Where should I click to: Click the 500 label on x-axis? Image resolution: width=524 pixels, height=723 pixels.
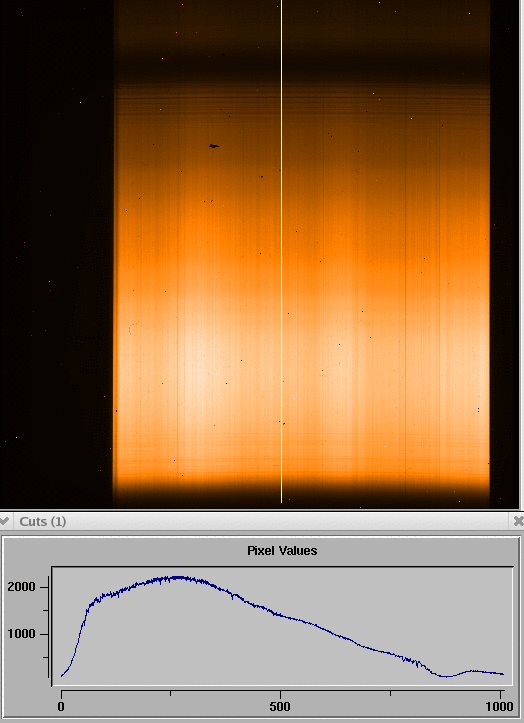coord(280,706)
